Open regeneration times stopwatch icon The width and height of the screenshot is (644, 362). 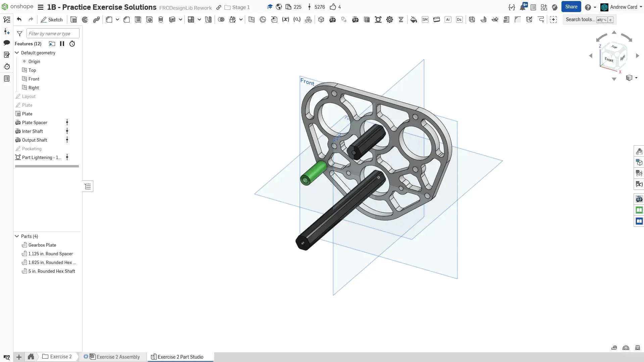pos(72,44)
